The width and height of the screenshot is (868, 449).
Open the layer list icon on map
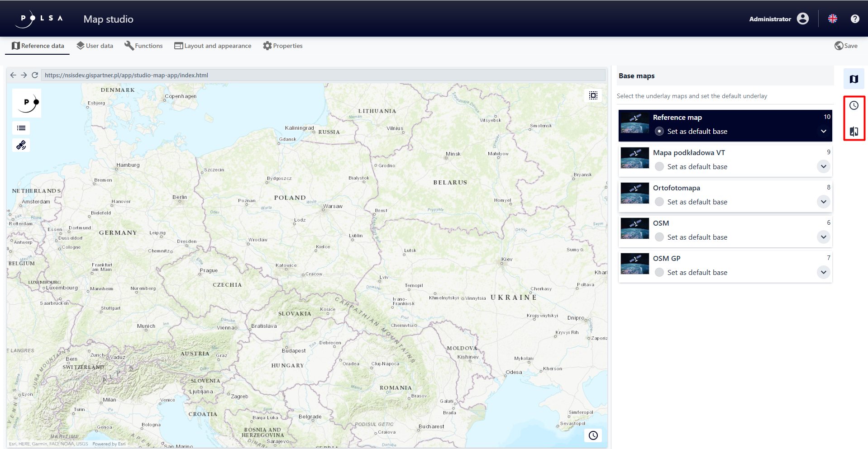click(21, 128)
